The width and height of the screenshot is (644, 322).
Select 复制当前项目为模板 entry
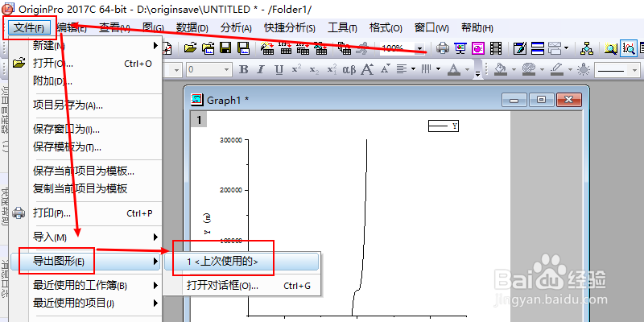(86, 188)
